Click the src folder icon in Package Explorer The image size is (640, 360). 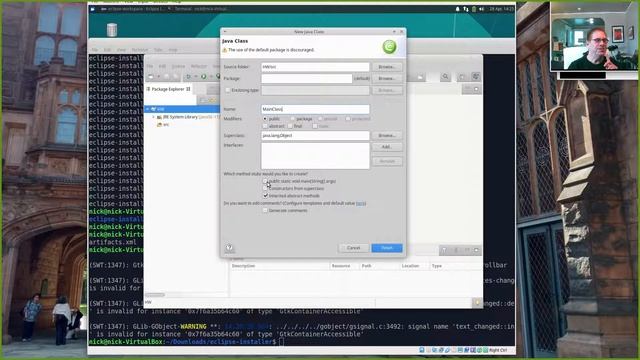(x=159, y=124)
